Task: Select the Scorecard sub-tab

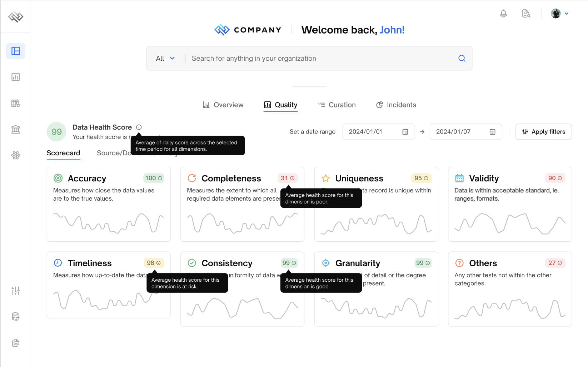Action: (63, 153)
